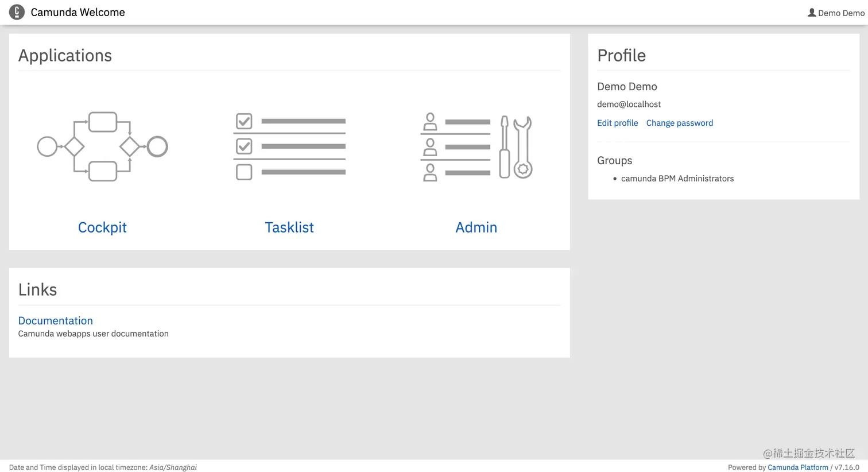Open the Tasklist text link
This screenshot has width=868, height=472.
pyautogui.click(x=289, y=227)
